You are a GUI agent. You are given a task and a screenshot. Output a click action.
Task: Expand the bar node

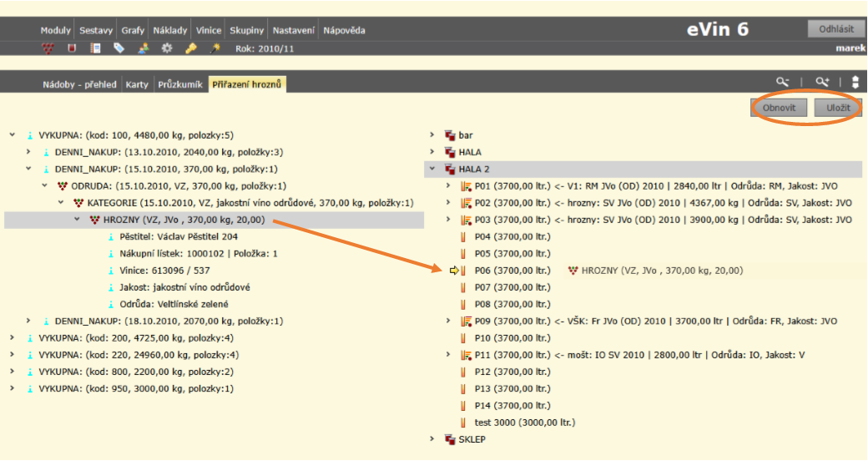click(x=431, y=134)
